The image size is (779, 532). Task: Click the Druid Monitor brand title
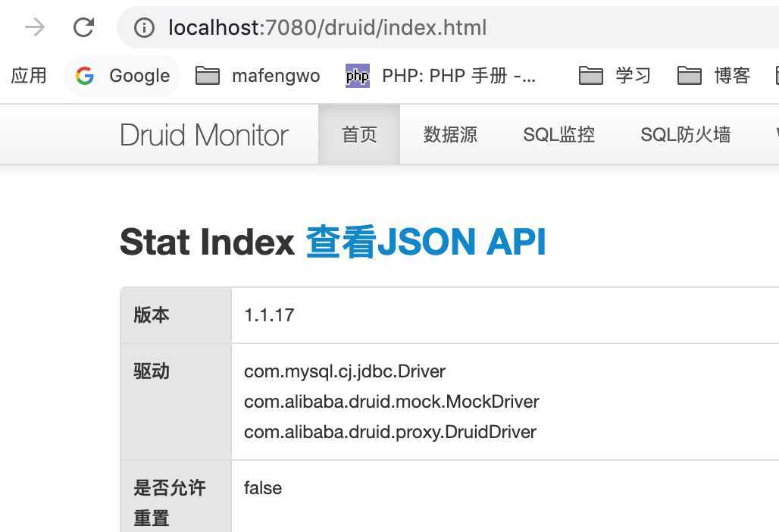click(204, 135)
